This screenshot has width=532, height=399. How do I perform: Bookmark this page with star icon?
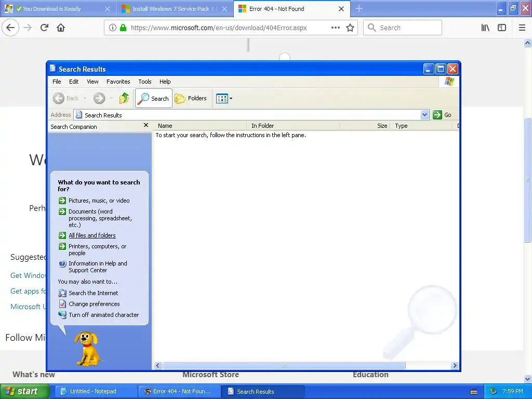350,28
